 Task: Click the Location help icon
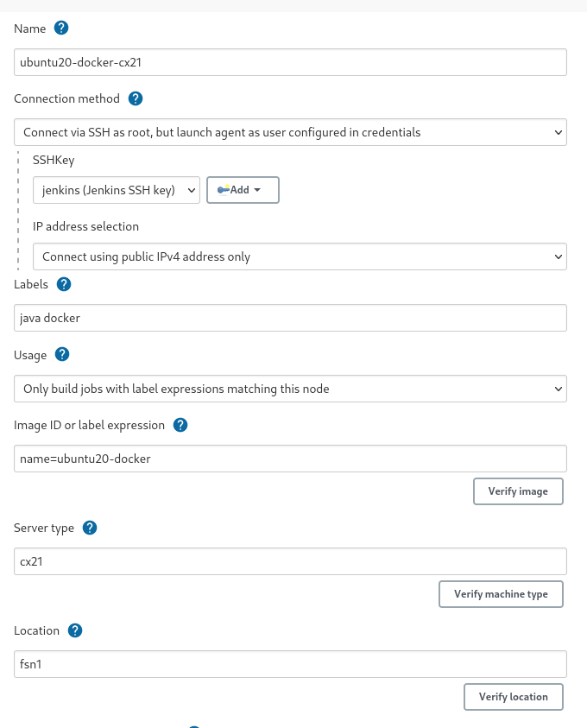[75, 630]
